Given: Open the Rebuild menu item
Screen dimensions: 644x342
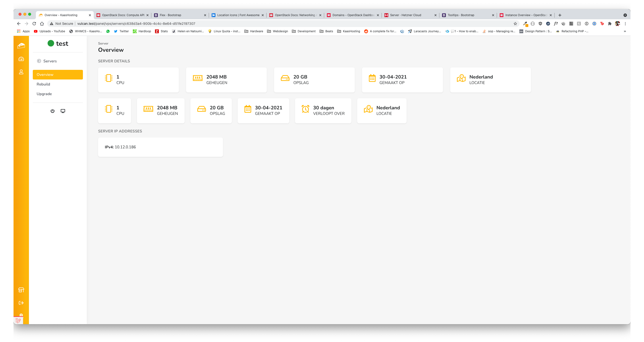Looking at the screenshot, I should pos(43,84).
